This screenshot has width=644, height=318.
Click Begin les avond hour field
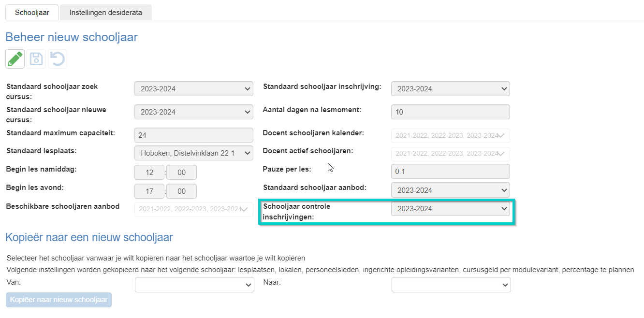(x=149, y=191)
